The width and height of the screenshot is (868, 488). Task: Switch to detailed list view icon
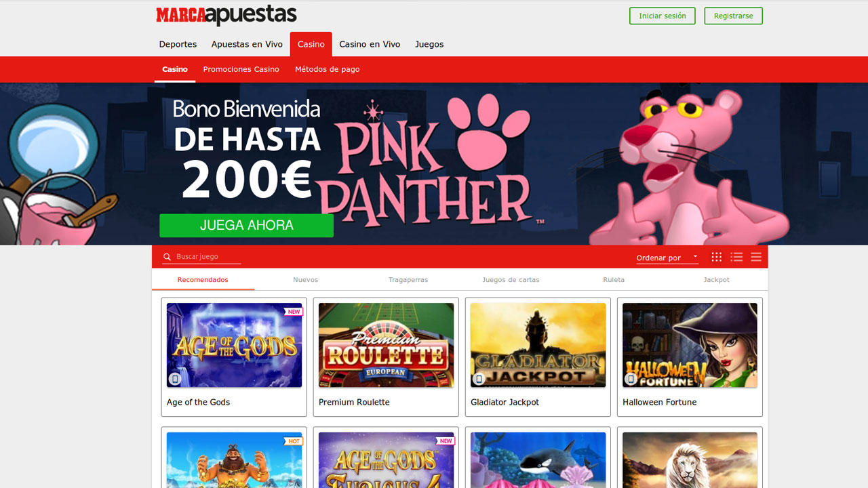736,257
